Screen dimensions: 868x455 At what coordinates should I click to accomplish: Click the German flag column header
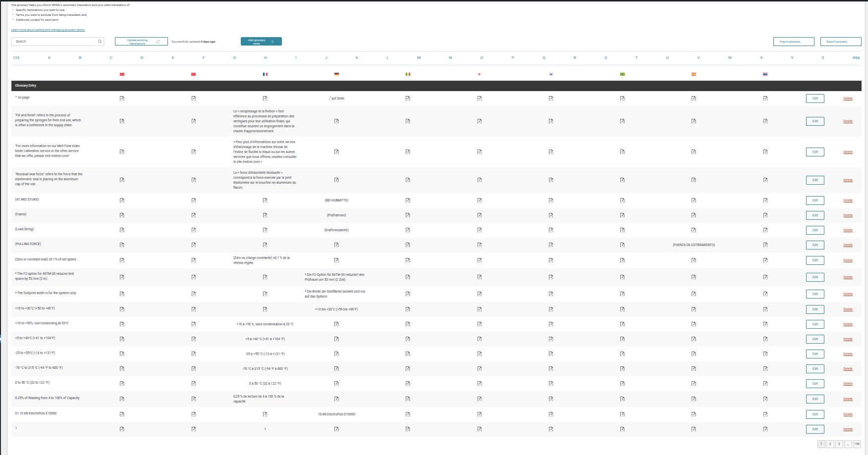coord(336,74)
